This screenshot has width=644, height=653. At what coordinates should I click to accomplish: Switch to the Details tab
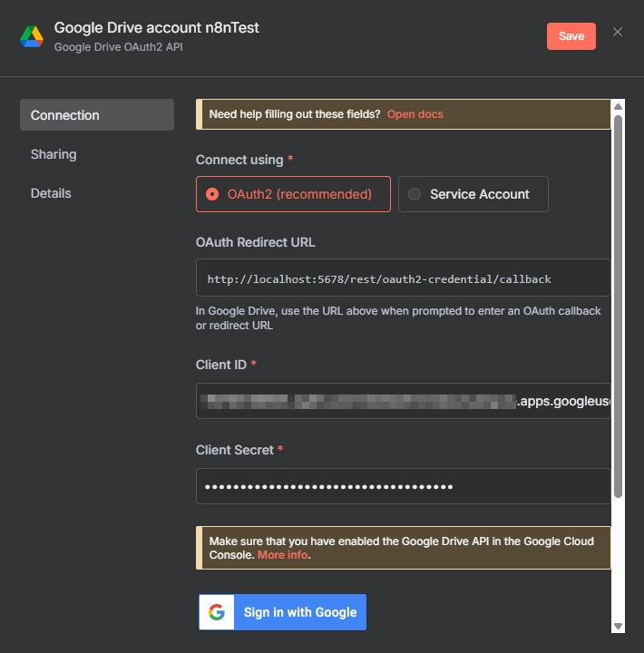tap(51, 193)
